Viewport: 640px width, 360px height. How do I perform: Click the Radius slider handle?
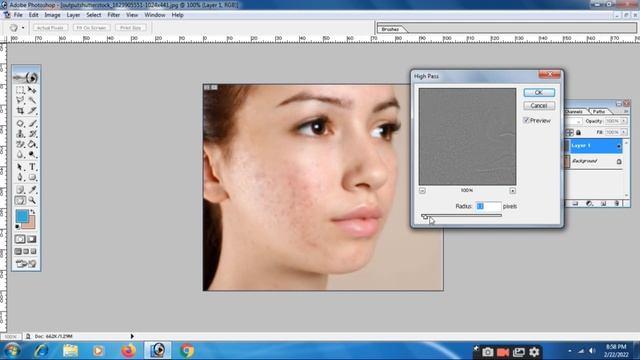[x=425, y=217]
